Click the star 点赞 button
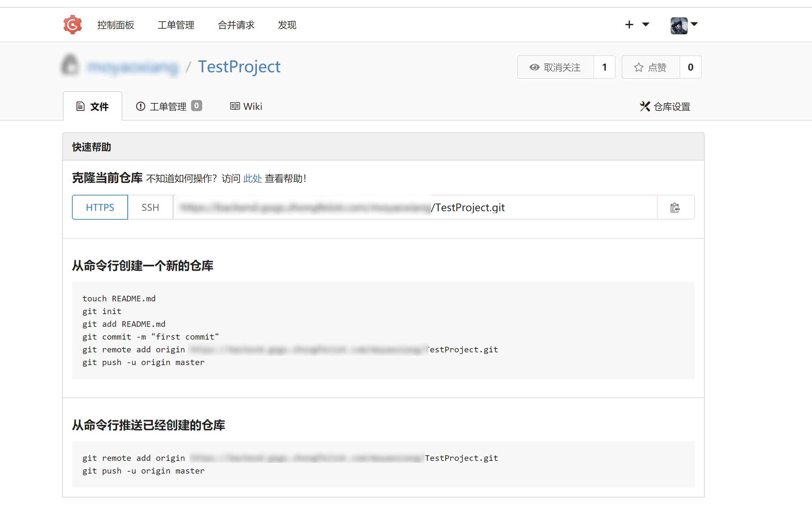The height and width of the screenshot is (520, 812). pyautogui.click(x=650, y=67)
